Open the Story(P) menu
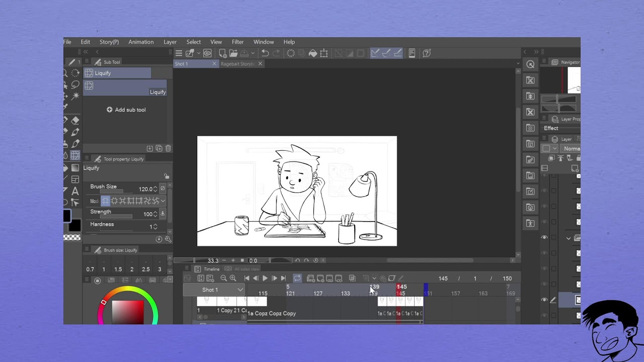This screenshot has width=644, height=362. (x=109, y=42)
